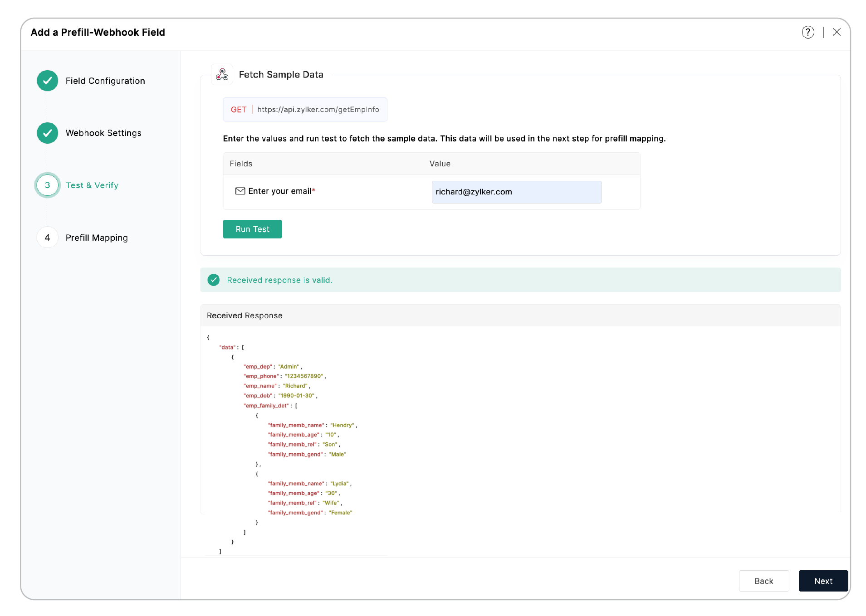Click the family_memb_rel "Wife" line
The width and height of the screenshot is (866, 616).
click(305, 503)
